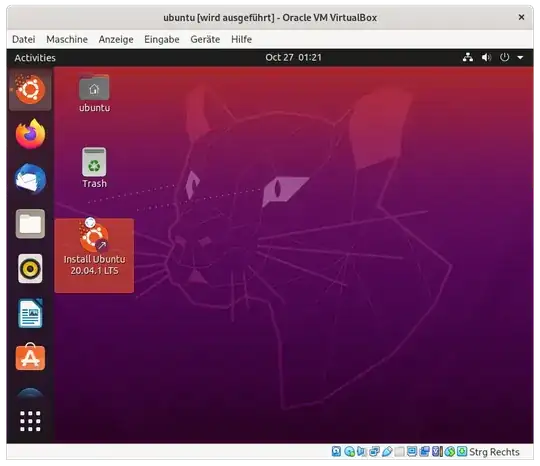
Task: Open the clock showing Oct 27 01:21
Action: pos(293,57)
